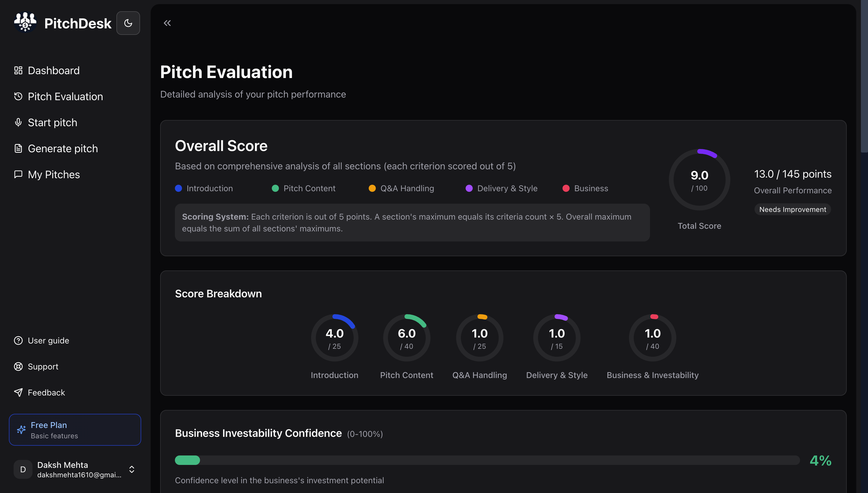Click the Free Plan upgrade button
This screenshot has width=868, height=493.
(x=75, y=430)
